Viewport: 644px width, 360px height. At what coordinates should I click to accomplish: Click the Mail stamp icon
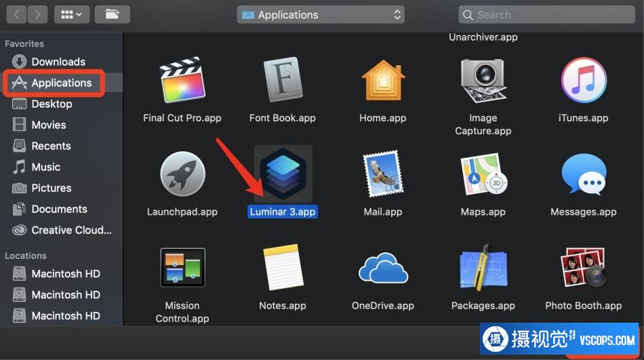coord(383,174)
